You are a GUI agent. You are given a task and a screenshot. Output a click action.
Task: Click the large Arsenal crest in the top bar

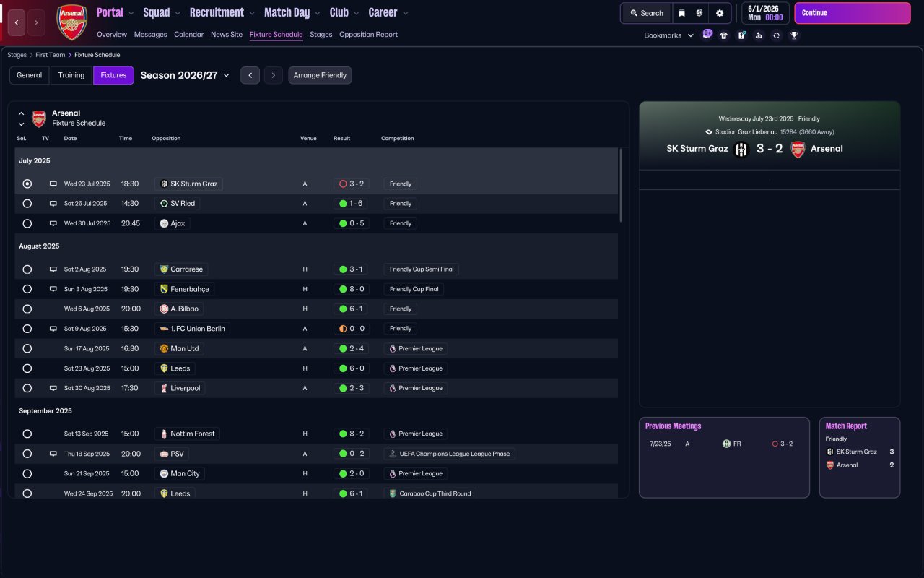[72, 22]
